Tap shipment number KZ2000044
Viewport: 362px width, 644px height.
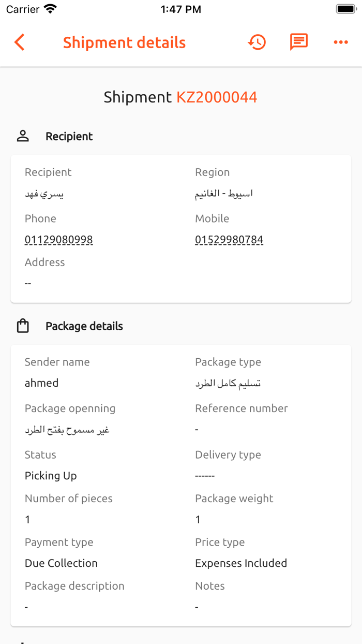[217, 97]
